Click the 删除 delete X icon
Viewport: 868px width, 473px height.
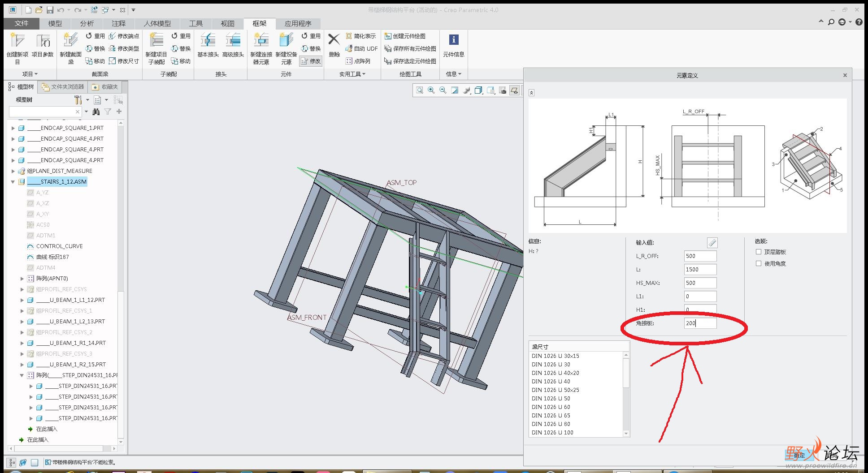pyautogui.click(x=334, y=45)
